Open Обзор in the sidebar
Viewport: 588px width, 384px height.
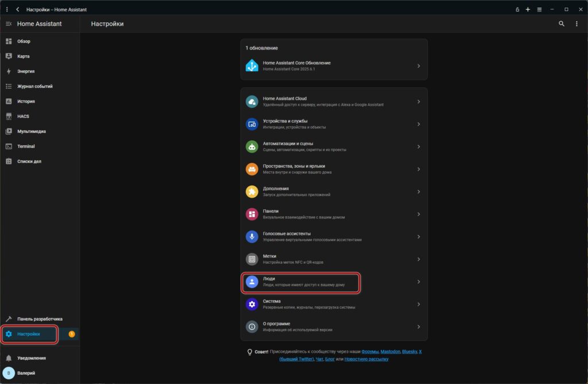pos(24,41)
